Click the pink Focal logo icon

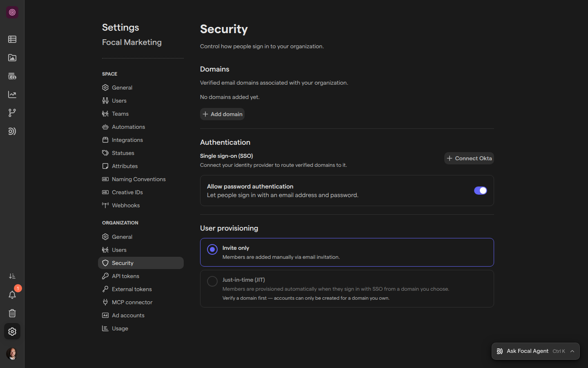pyautogui.click(x=12, y=12)
